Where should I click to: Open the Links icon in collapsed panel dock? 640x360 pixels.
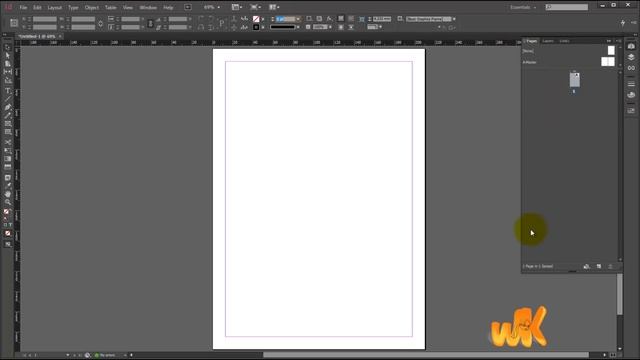tap(631, 68)
